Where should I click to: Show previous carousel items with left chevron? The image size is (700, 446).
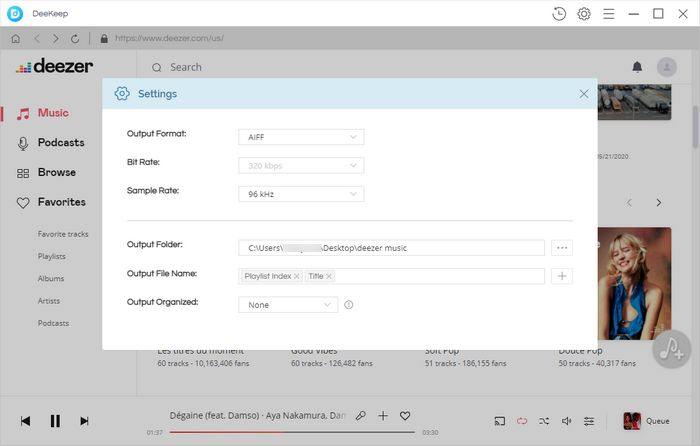coord(629,203)
